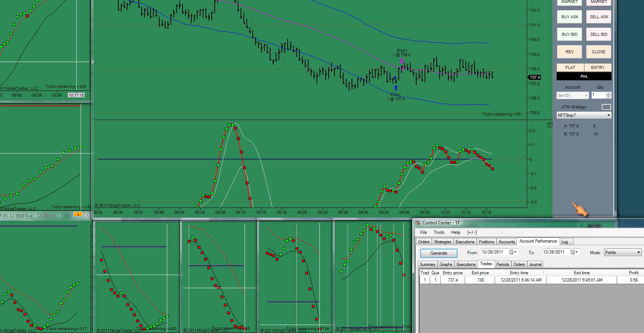Screen dimensions: 644x333
Task: Click the highlighted 10:17:15 time label
Action: coord(76,95)
